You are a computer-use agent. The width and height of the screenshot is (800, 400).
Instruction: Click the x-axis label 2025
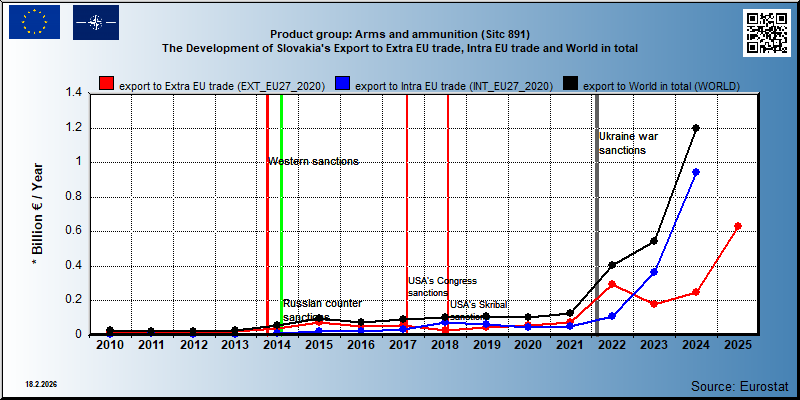click(x=737, y=345)
